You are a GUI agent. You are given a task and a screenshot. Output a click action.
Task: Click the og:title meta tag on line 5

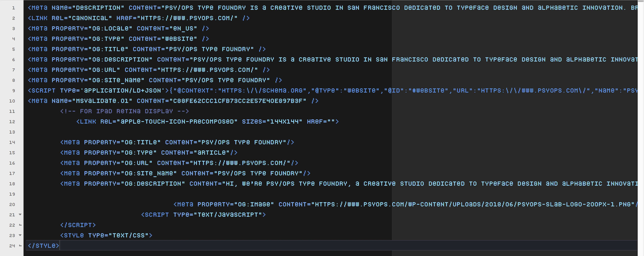147,49
